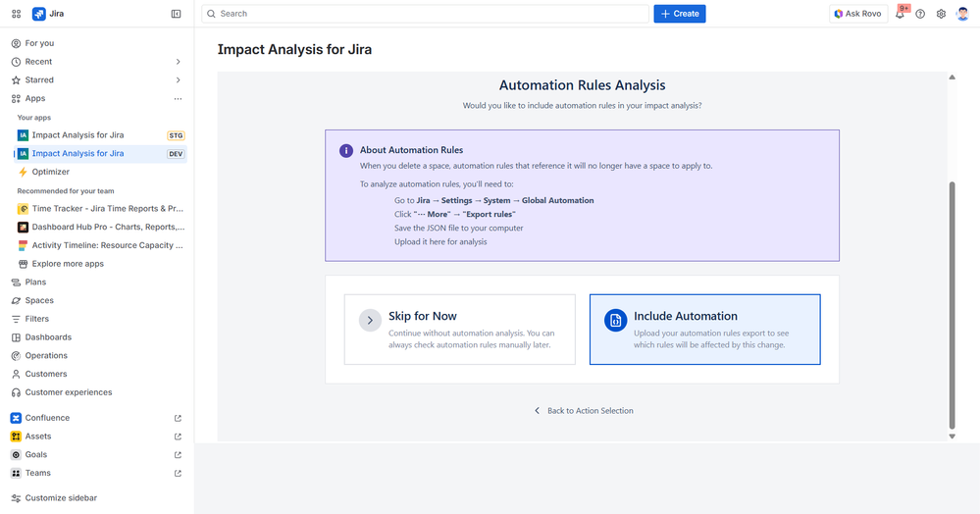
Task: Open Assets link in sidebar
Action: tap(38, 436)
